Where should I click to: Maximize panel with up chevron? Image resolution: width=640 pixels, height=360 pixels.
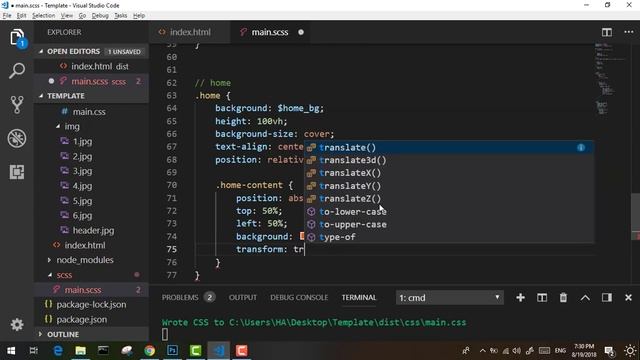coord(585,298)
